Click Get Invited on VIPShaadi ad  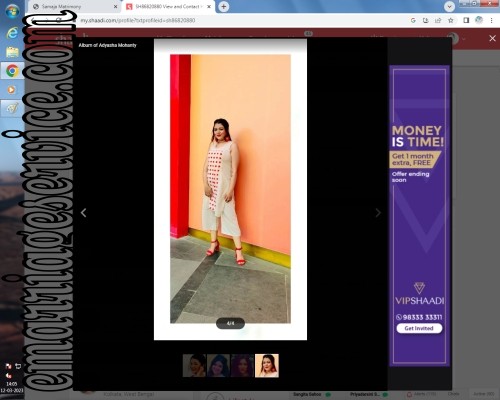click(419, 328)
